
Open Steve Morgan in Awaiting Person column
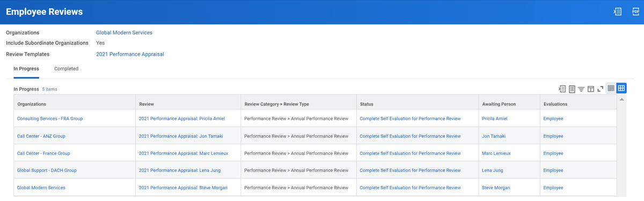click(x=496, y=188)
